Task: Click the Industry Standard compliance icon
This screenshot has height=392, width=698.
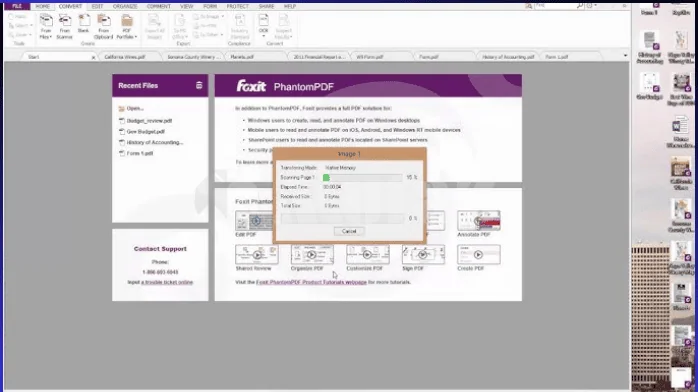Action: tap(239, 27)
